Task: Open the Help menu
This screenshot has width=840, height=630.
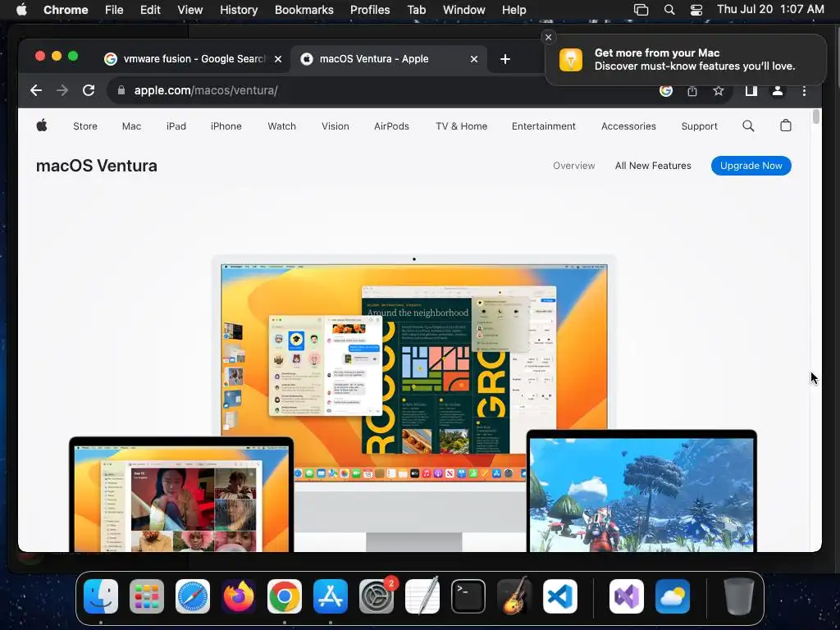Action: coord(514,10)
